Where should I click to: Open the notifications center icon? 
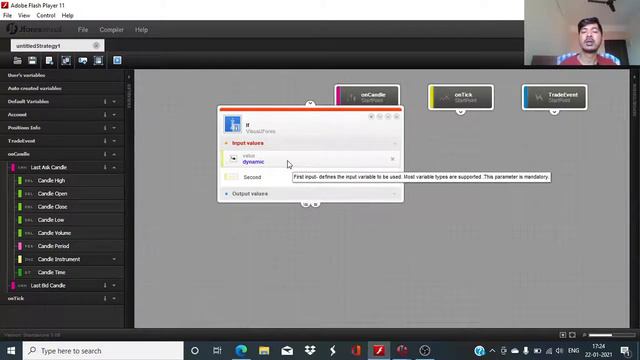point(625,351)
